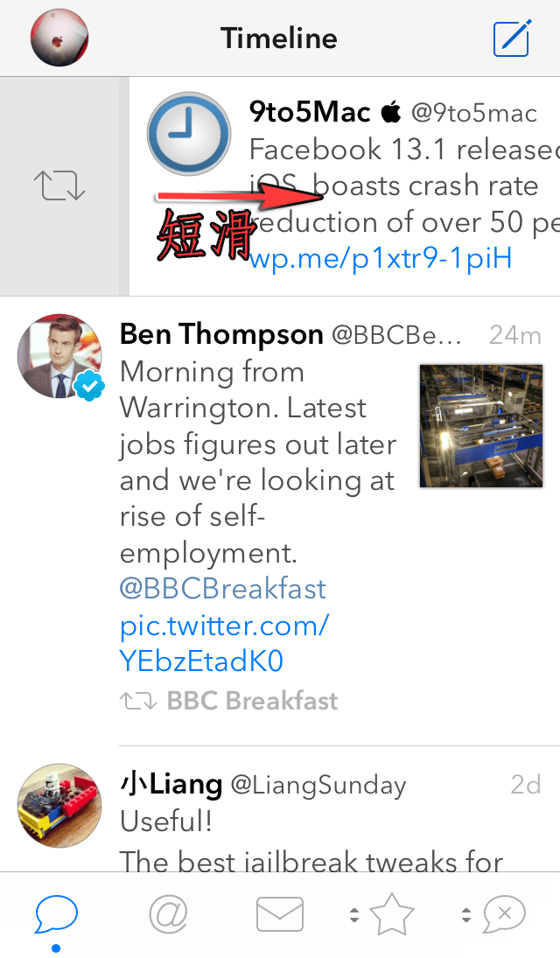560x958 pixels.
Task: Tap the account profile avatar in header
Action: point(59,38)
